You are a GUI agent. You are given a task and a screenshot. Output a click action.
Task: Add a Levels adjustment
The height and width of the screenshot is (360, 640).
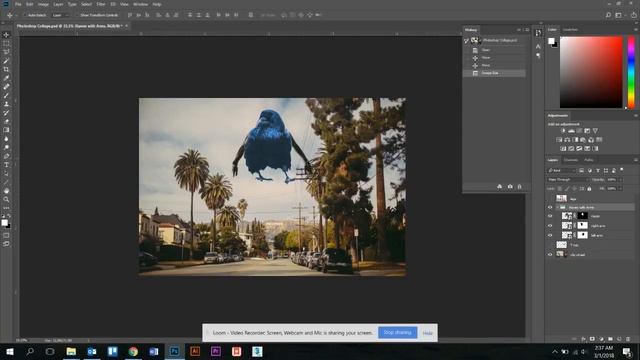click(x=571, y=131)
